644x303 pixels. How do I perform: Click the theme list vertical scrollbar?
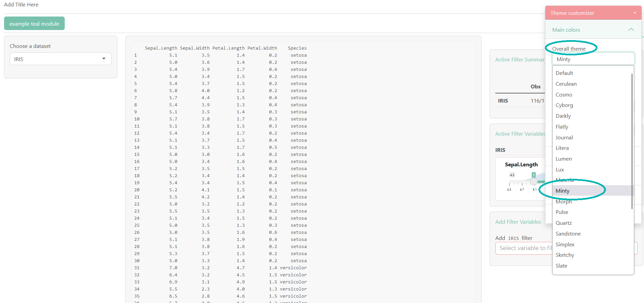click(632, 141)
